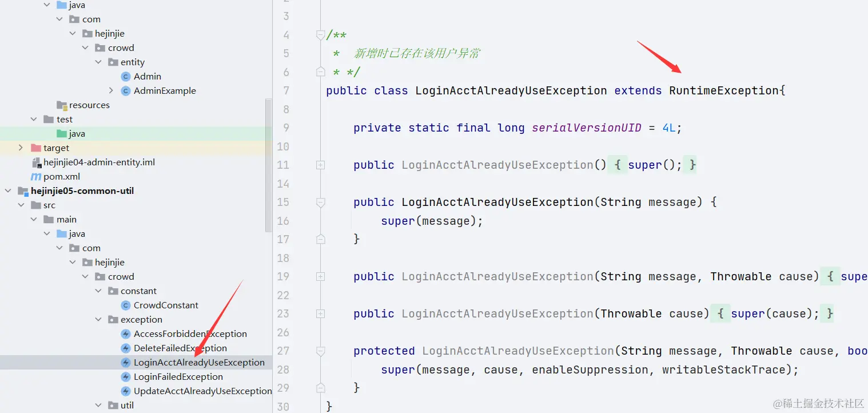Click the pom.xml Maven icon

[x=36, y=177]
